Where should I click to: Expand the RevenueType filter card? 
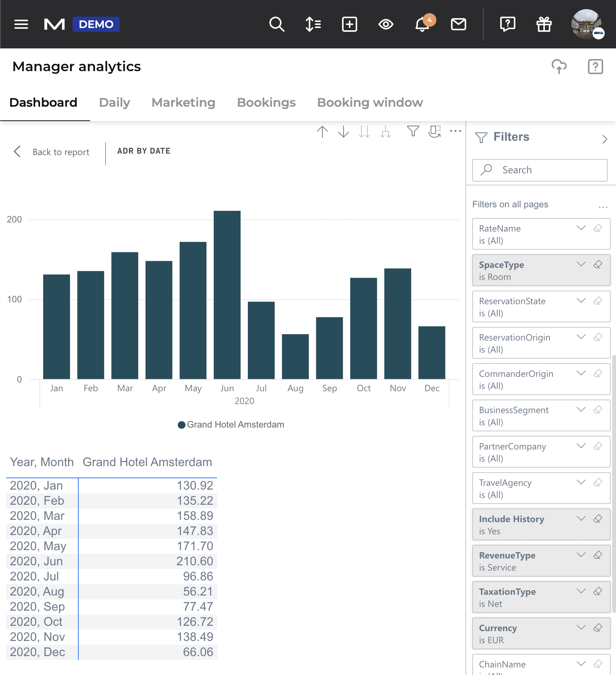(581, 555)
